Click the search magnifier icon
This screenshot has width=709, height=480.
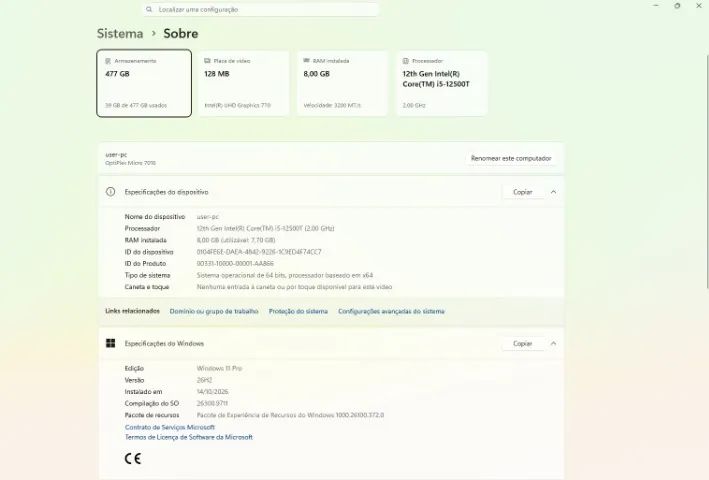click(149, 9)
